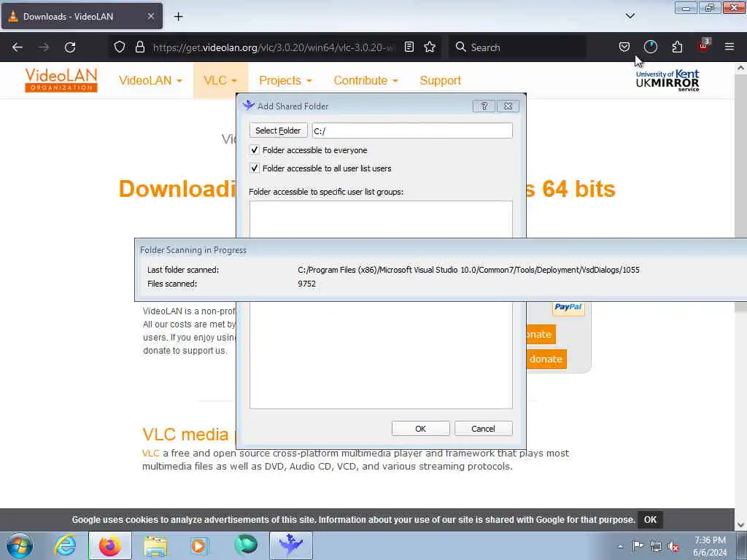Uncheck Folder accessible to everyone

click(x=255, y=150)
